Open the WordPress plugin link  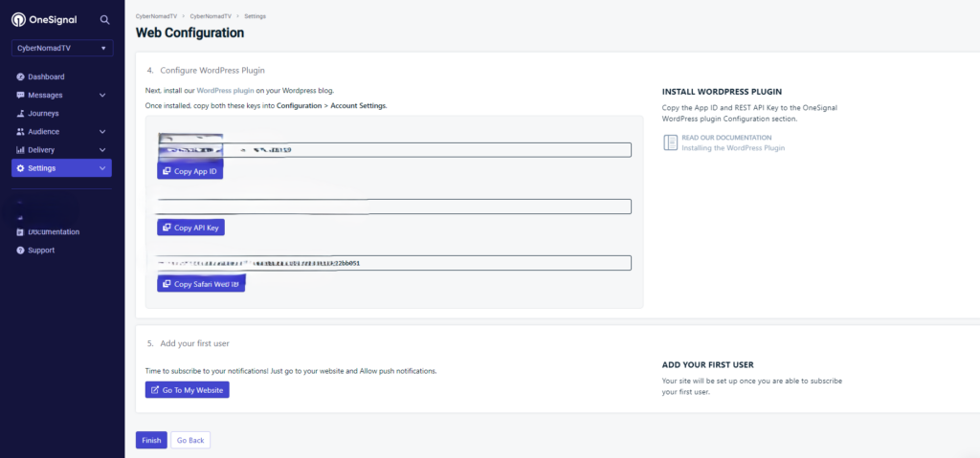pyautogui.click(x=225, y=90)
